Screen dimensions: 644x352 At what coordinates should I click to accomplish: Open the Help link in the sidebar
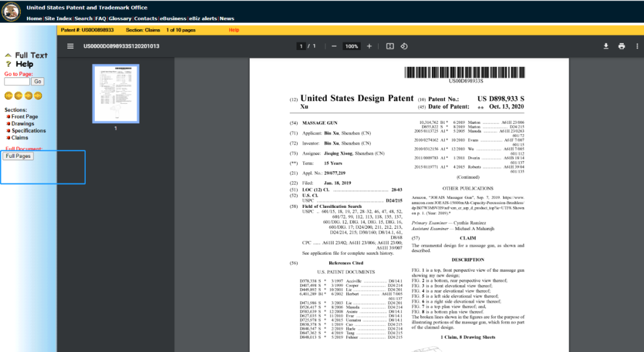24,64
